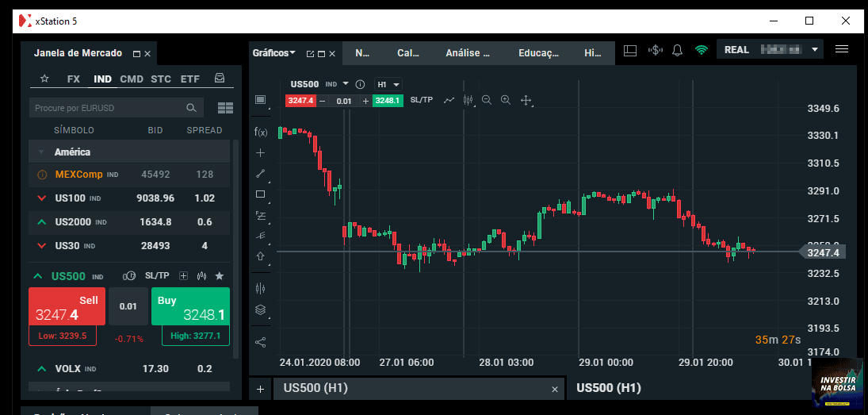Click the green 3248.1 chart buy price
The height and width of the screenshot is (415, 868).
coord(388,100)
